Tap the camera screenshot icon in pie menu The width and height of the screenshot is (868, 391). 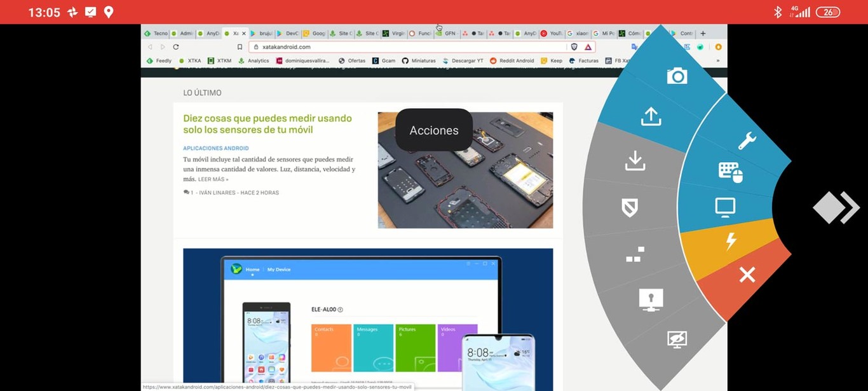pyautogui.click(x=677, y=76)
